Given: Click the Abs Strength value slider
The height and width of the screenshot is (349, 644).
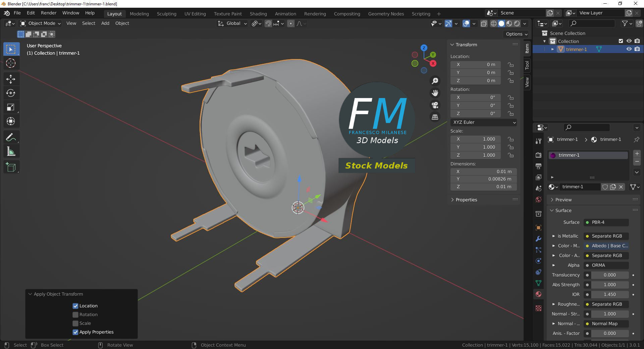Looking at the screenshot, I should [x=610, y=285].
